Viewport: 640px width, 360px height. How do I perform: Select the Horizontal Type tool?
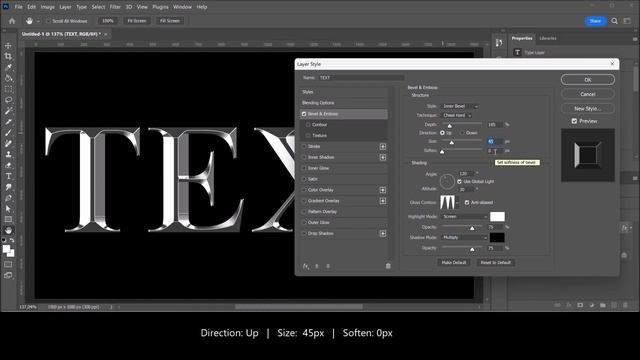click(8, 176)
